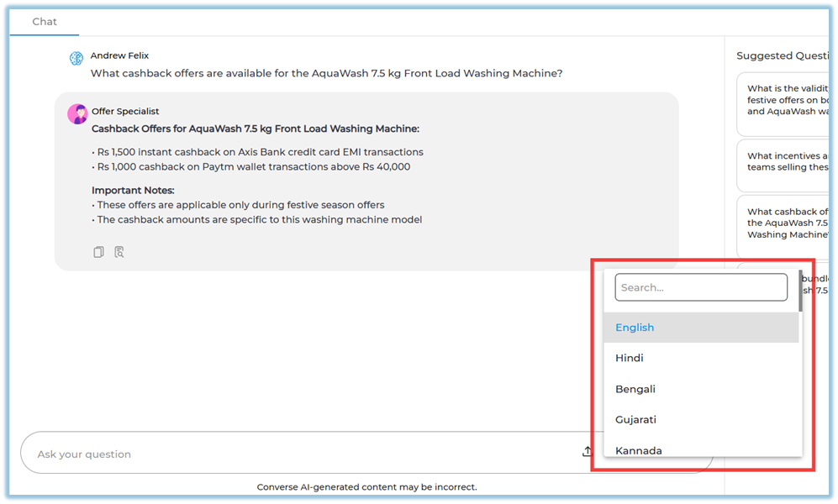
Task: Click the language list scrollbar thumb
Action: point(800,291)
